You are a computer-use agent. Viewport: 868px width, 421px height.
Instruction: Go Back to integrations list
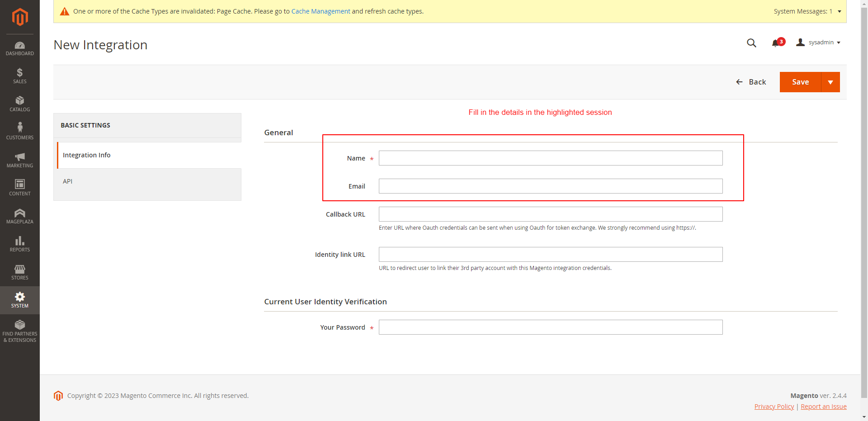coord(751,82)
